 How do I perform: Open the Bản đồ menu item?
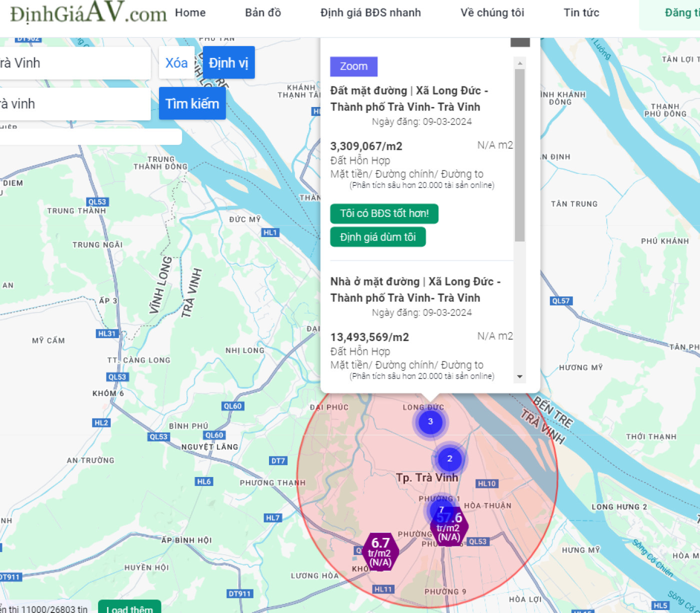pos(263,12)
